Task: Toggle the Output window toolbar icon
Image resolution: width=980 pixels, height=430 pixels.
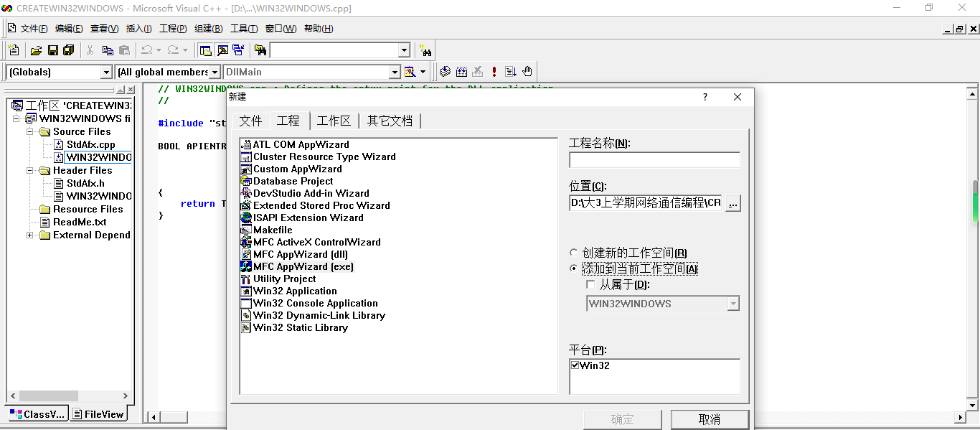Action: (x=222, y=50)
